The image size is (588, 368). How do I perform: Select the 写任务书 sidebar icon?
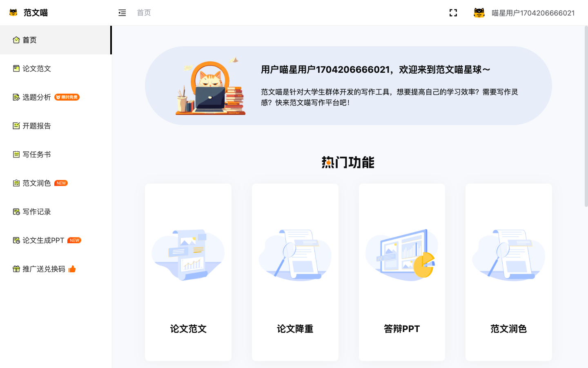coord(16,155)
